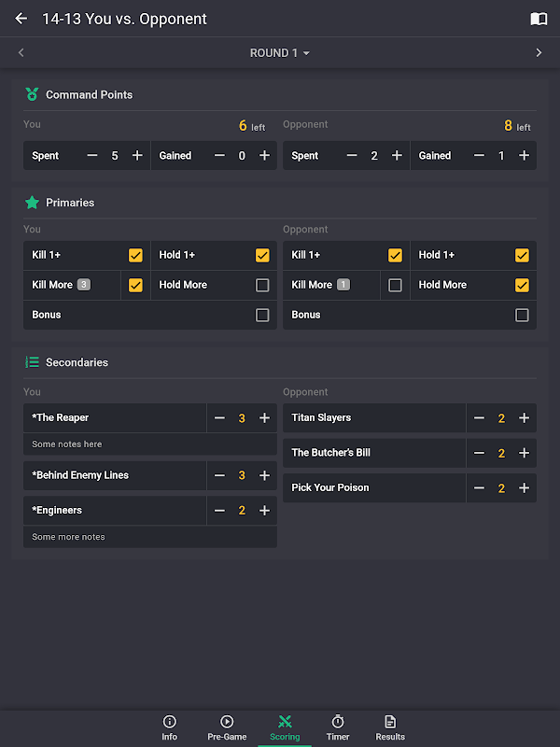The width and height of the screenshot is (560, 747).
Task: Increase opponent's Gained command points
Action: (x=524, y=156)
